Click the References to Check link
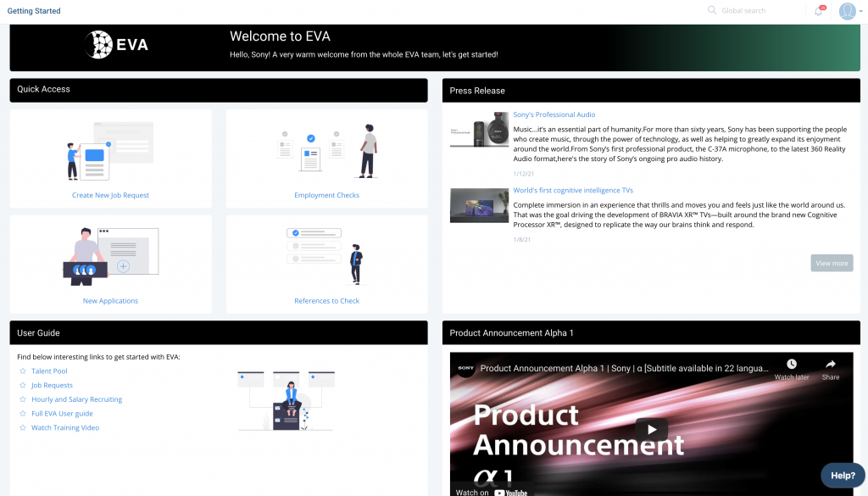 (x=326, y=301)
